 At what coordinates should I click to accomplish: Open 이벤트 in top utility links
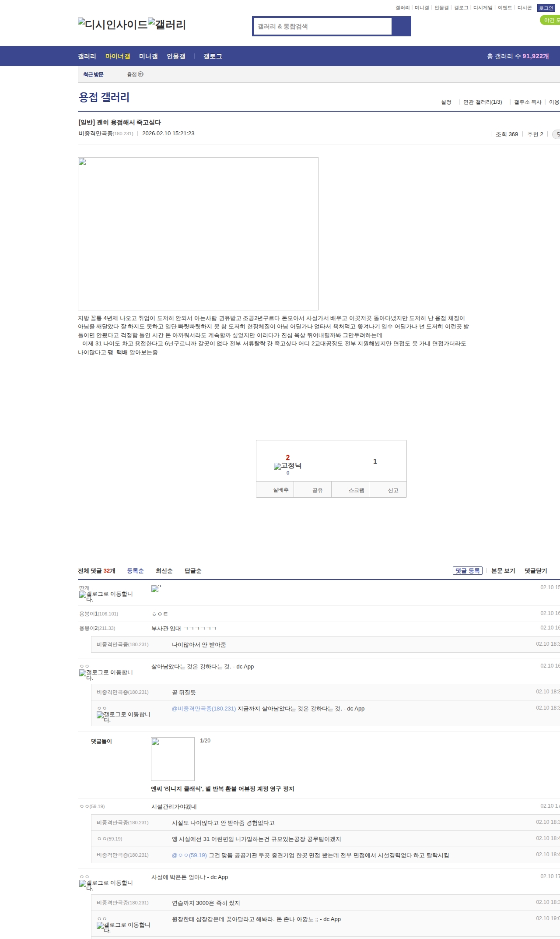pyautogui.click(x=505, y=8)
